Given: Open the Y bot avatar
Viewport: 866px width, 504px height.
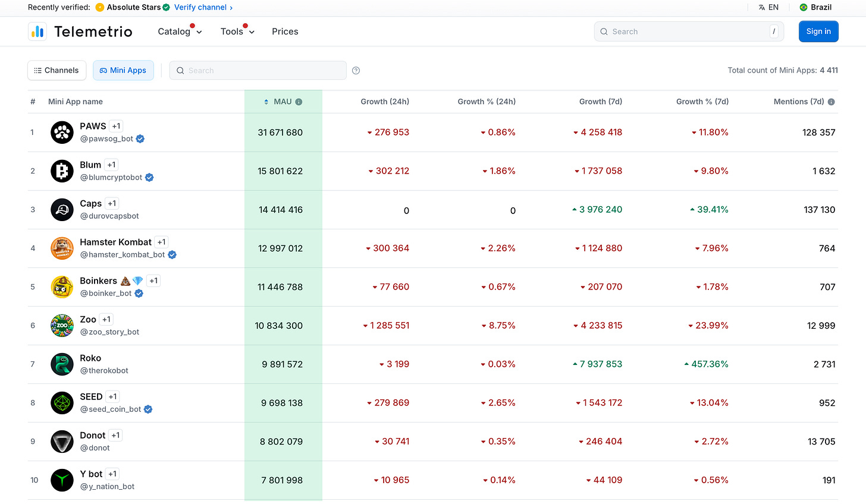Looking at the screenshot, I should coord(62,480).
